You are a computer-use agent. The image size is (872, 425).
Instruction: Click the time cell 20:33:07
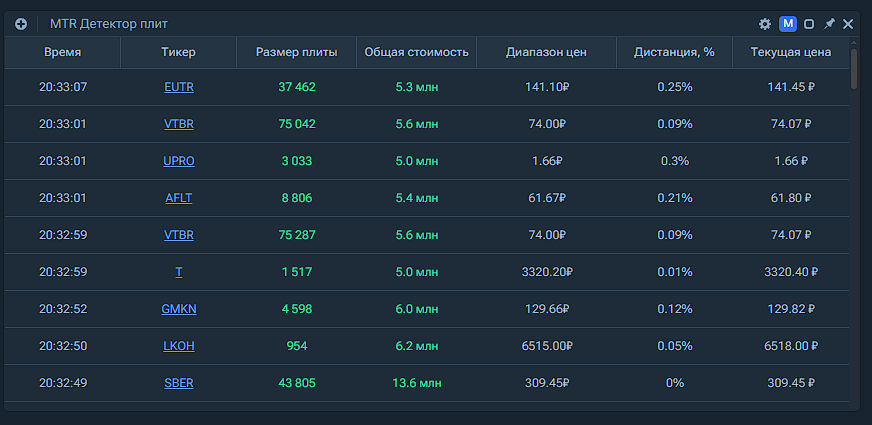point(63,87)
